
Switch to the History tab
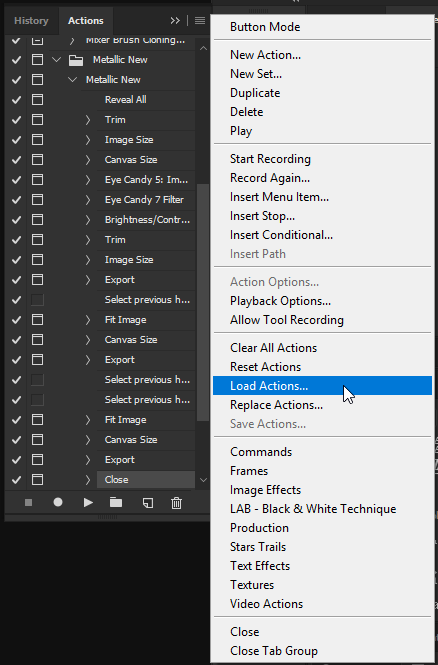tap(31, 20)
